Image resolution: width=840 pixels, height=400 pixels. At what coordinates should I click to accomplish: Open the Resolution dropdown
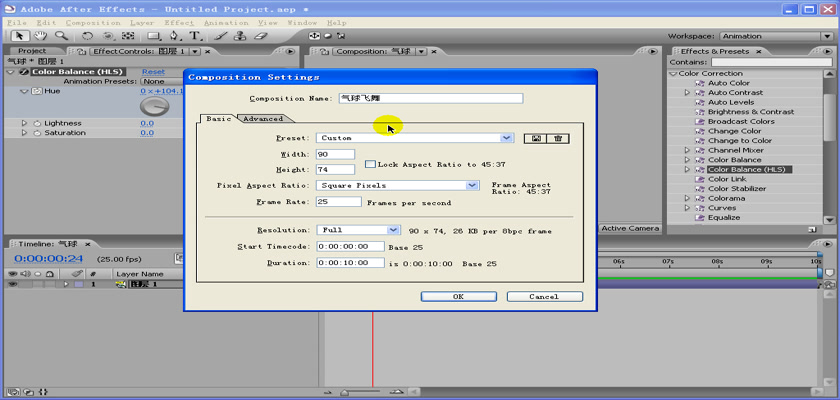[393, 230]
